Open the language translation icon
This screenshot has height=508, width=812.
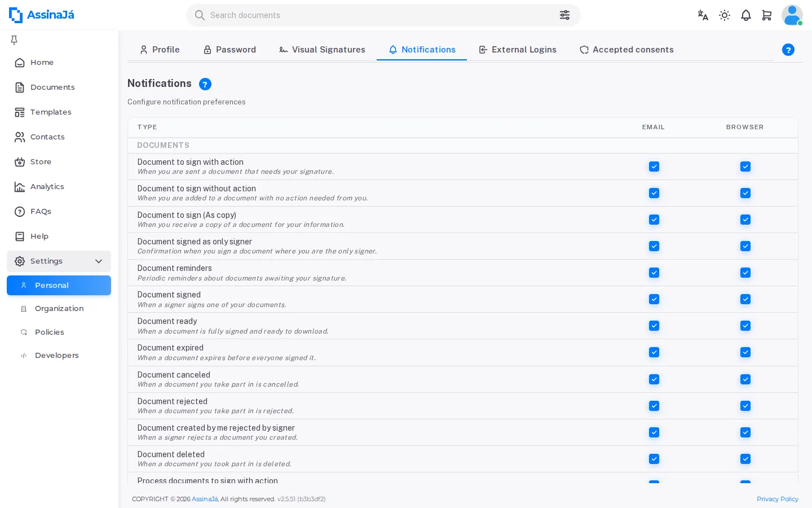(703, 15)
